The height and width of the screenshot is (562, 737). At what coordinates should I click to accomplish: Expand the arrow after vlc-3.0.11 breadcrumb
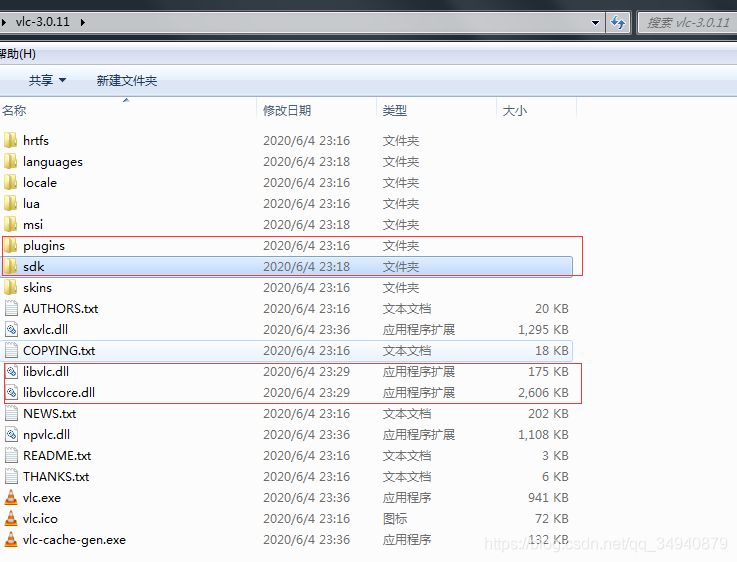(x=83, y=22)
